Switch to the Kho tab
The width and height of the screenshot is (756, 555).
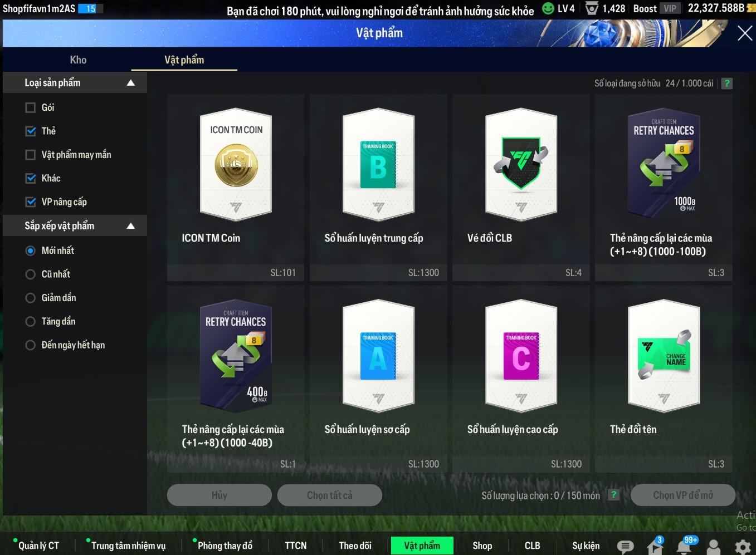click(x=78, y=60)
